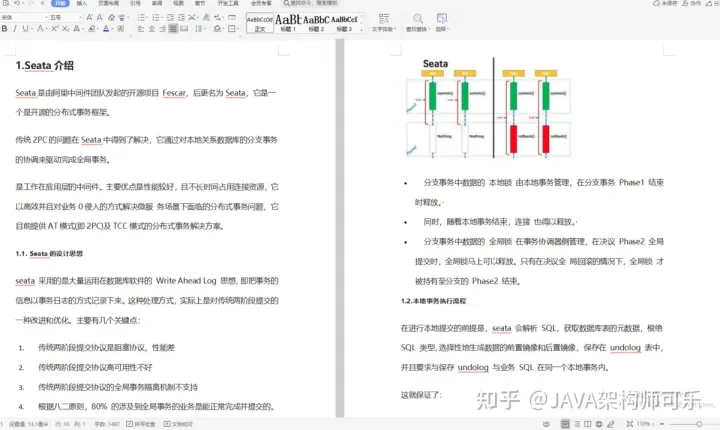Click the fullscreen fit icon in status bar
Screen dimensions: 720x430
point(630,424)
